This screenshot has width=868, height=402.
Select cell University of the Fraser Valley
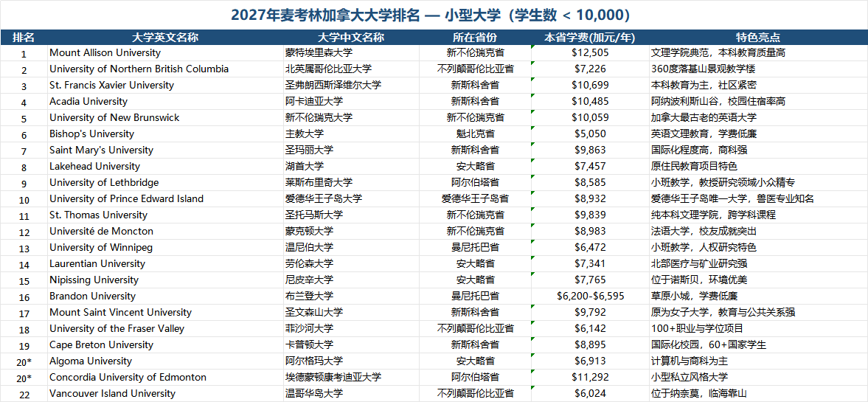(x=165, y=328)
